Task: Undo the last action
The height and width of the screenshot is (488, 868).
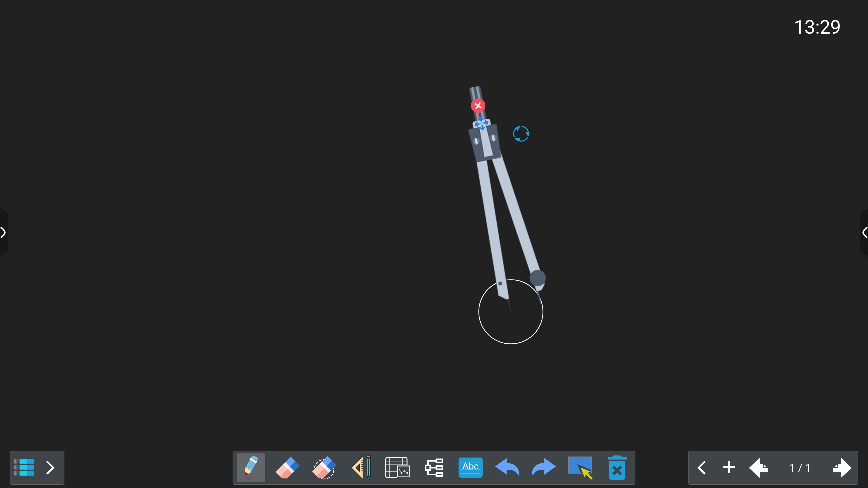Action: [x=507, y=467]
